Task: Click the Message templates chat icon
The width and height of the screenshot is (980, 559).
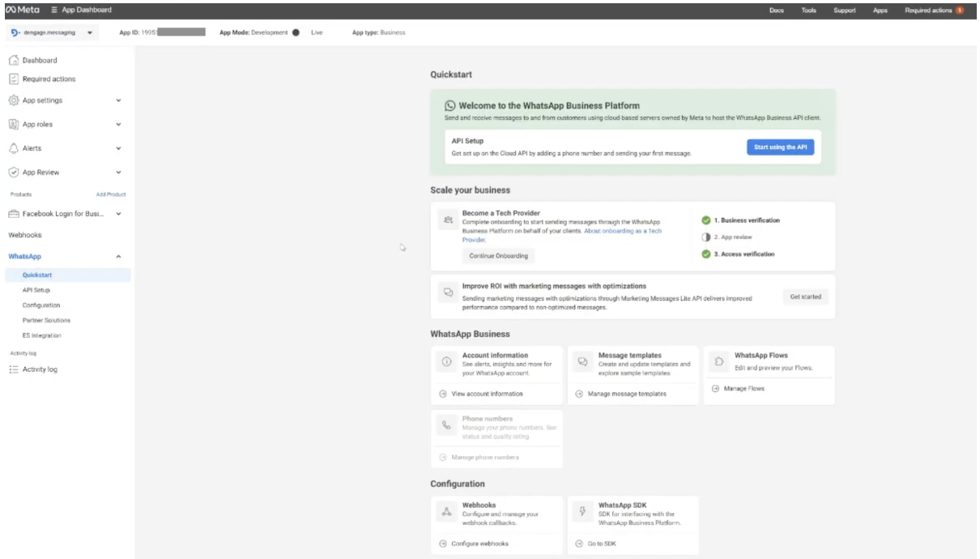Action: pyautogui.click(x=582, y=361)
